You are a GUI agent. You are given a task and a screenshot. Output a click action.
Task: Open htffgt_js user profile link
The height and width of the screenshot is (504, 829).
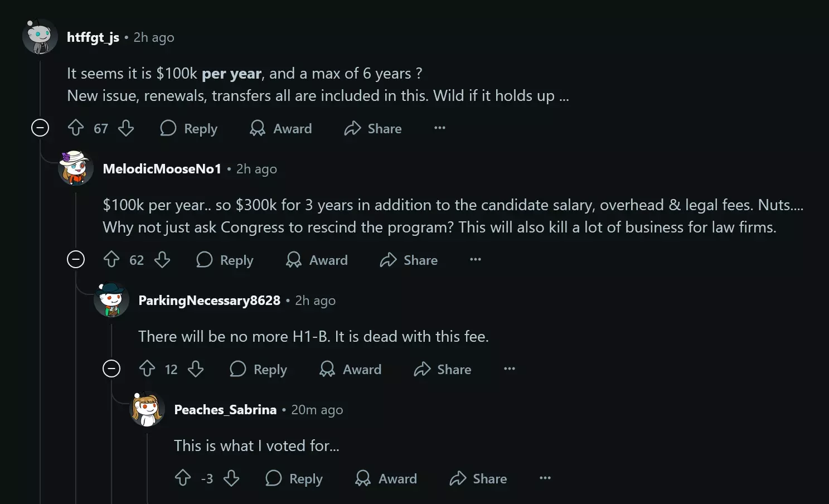click(x=93, y=37)
